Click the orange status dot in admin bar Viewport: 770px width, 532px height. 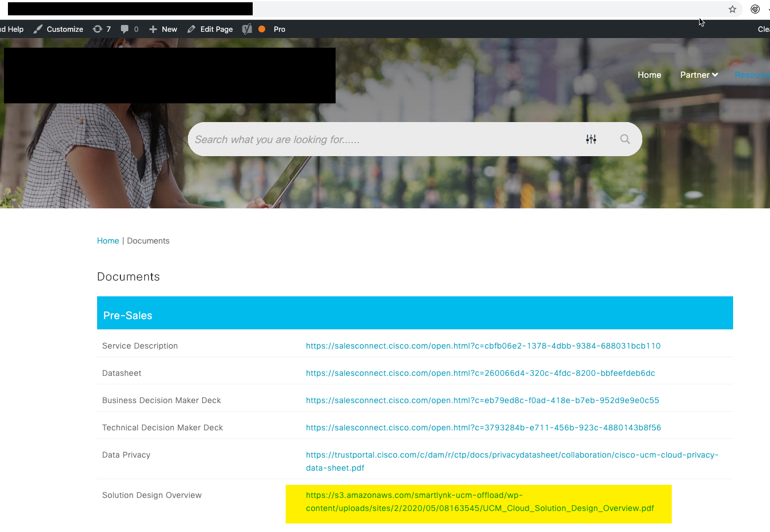[262, 29]
